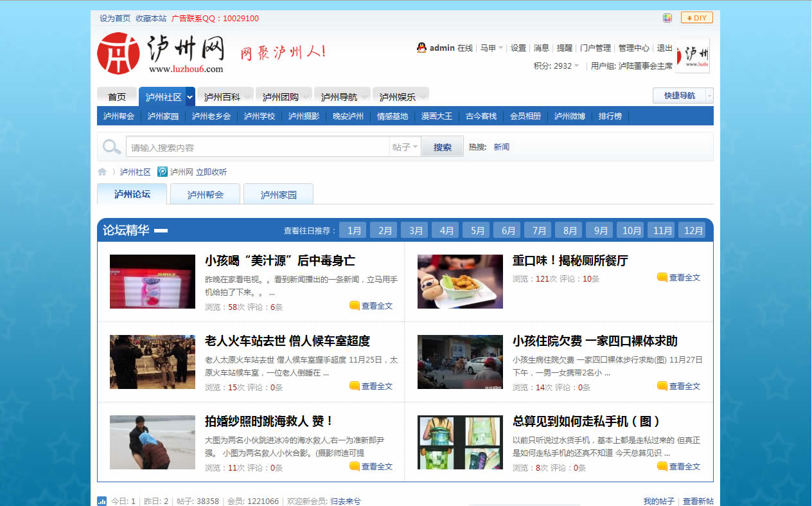812x506 pixels.
Task: Open the DIY button
Action: 697,18
